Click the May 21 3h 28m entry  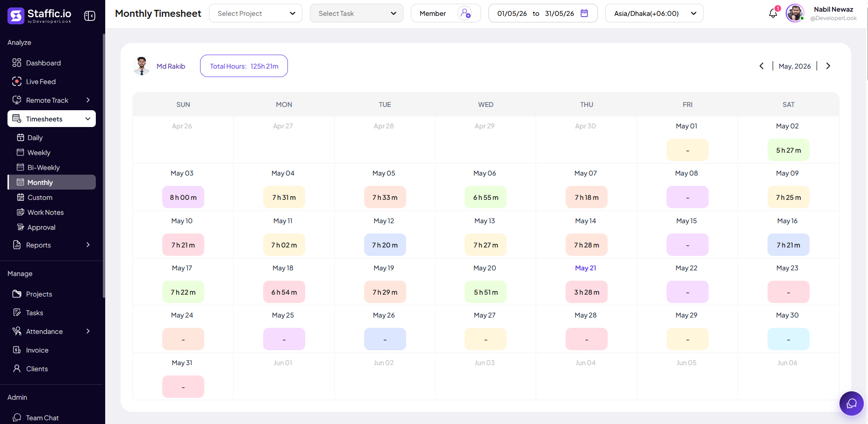click(587, 292)
